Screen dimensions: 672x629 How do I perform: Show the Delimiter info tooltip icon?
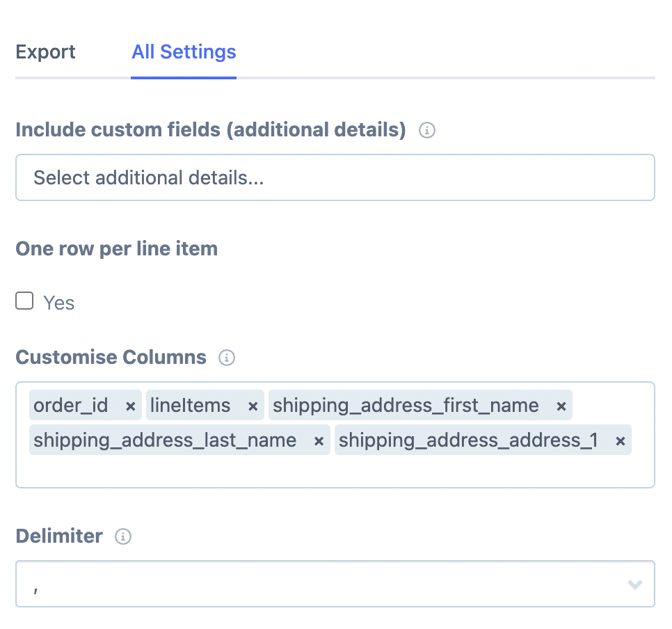(123, 536)
